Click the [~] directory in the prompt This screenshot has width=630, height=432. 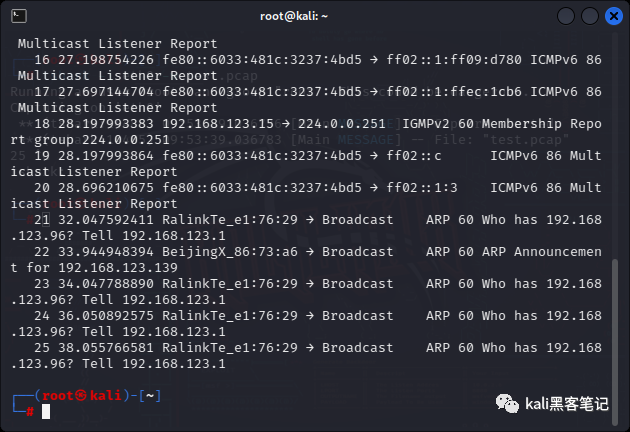tap(150, 395)
